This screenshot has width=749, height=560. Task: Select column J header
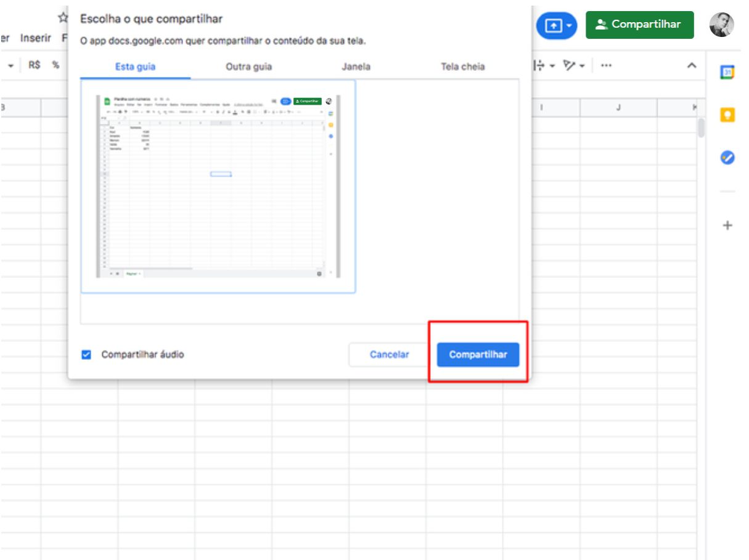[x=618, y=108]
